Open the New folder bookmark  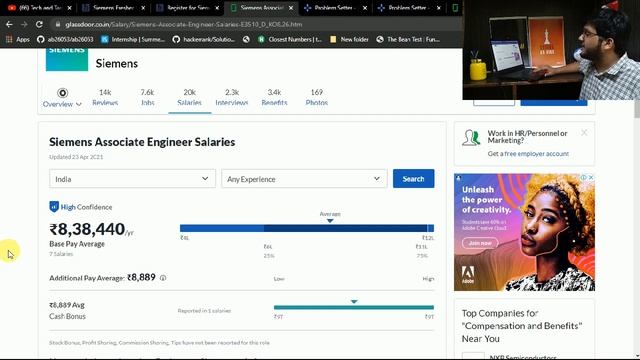click(x=349, y=39)
